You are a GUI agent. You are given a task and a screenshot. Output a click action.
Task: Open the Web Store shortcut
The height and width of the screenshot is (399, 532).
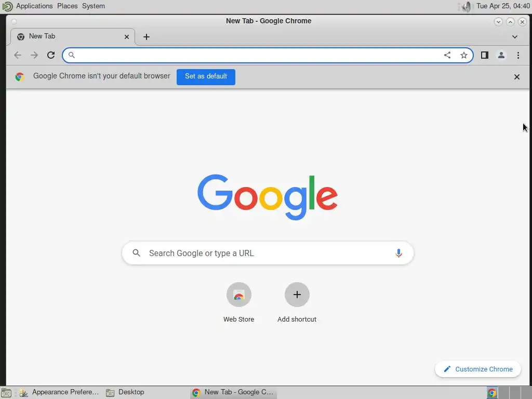coord(239,302)
